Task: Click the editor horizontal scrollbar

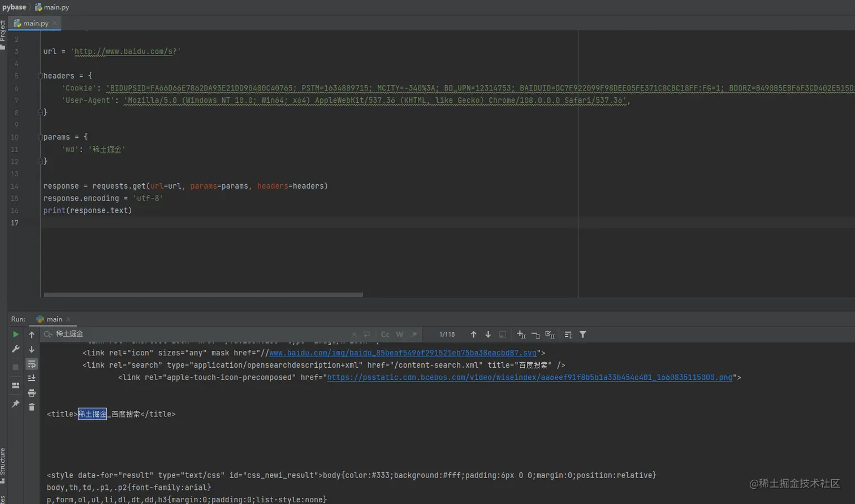Action: [x=203, y=294]
